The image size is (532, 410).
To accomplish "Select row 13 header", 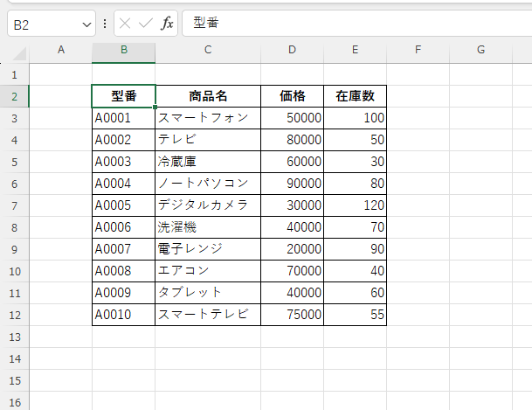I will pos(14,337).
